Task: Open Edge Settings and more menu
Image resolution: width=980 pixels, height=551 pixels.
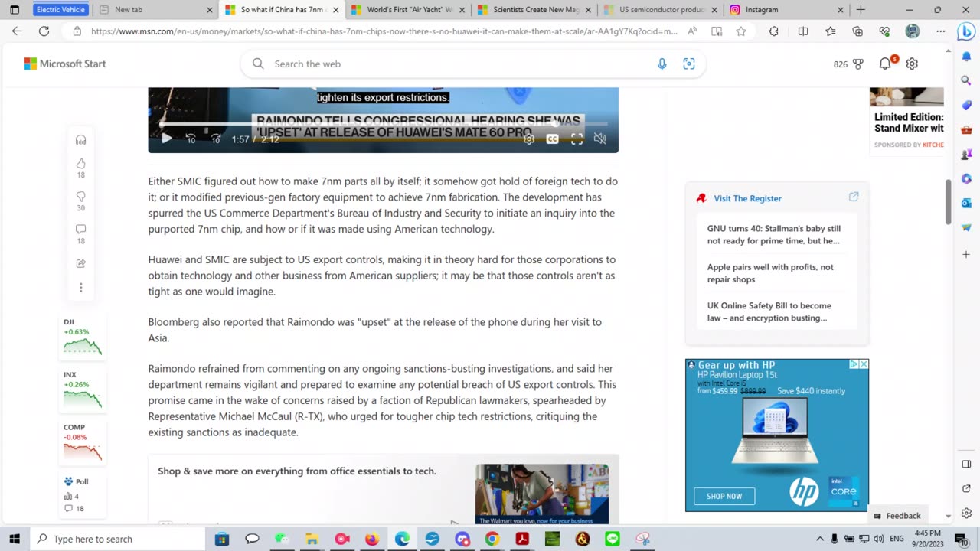Action: pyautogui.click(x=940, y=31)
